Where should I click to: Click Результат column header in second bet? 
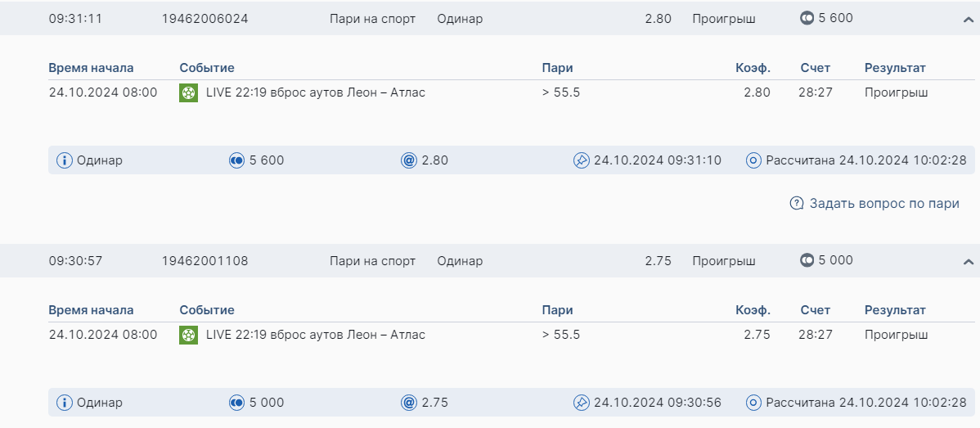click(895, 310)
